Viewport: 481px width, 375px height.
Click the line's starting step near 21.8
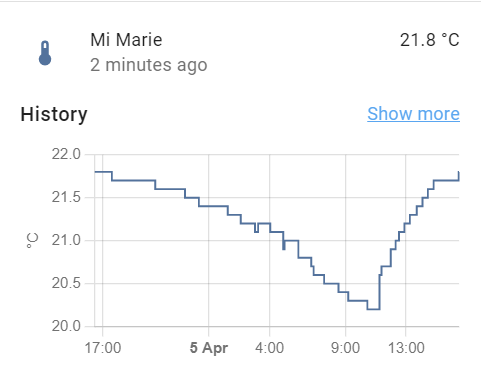[x=103, y=172]
